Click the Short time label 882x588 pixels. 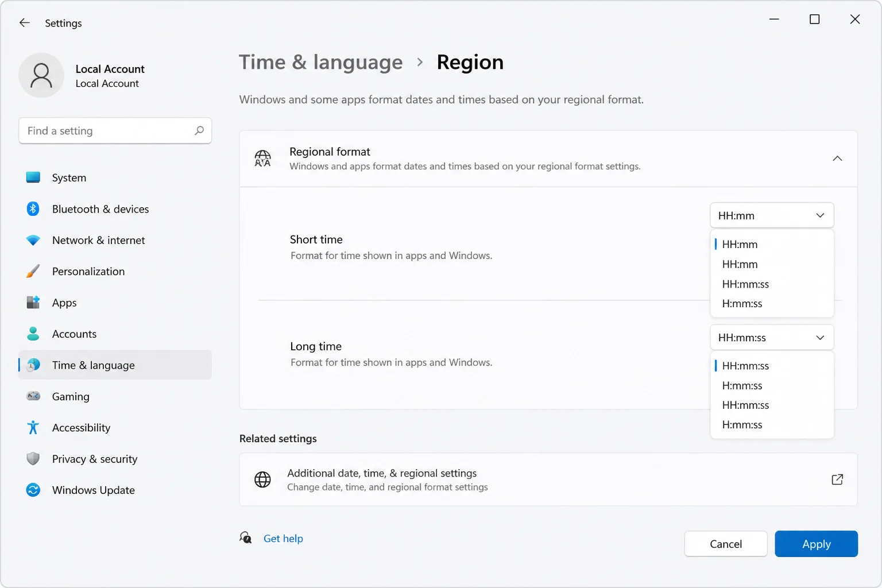click(x=316, y=239)
